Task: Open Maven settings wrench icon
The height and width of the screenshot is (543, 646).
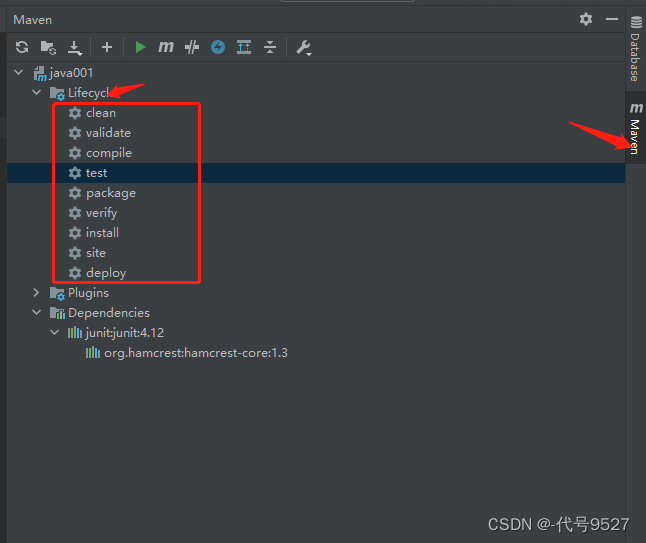Action: pyautogui.click(x=304, y=47)
